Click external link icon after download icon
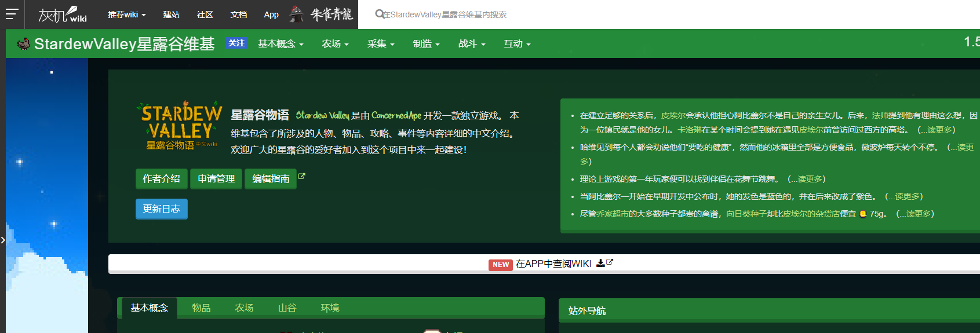 [x=610, y=262]
